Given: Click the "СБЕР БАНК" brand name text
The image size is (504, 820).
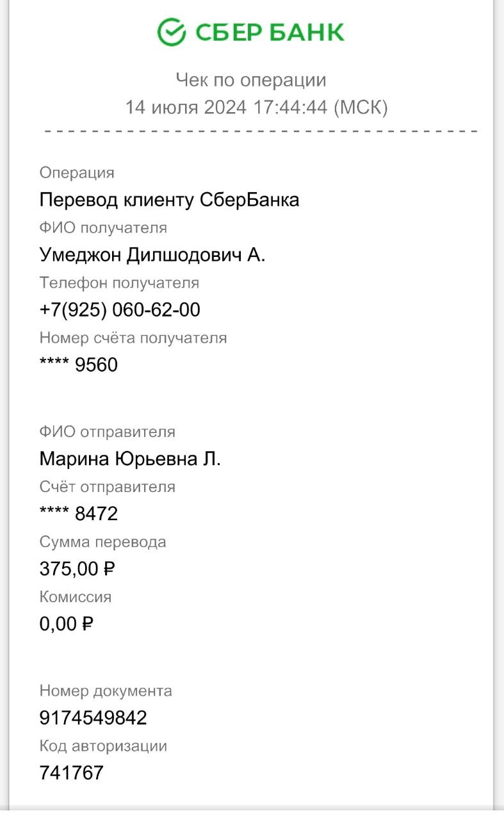Looking at the screenshot, I should click(x=270, y=32).
